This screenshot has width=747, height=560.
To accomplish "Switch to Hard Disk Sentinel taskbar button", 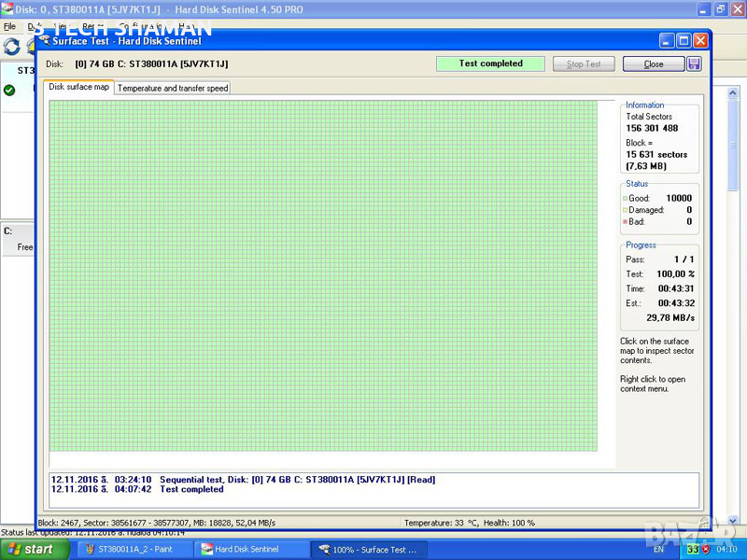I will coord(252,550).
